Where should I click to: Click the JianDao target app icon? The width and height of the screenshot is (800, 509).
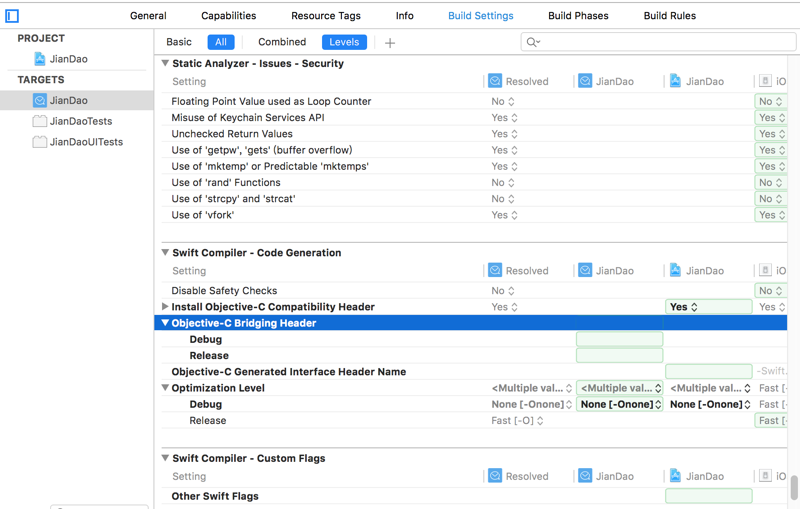pyautogui.click(x=40, y=101)
